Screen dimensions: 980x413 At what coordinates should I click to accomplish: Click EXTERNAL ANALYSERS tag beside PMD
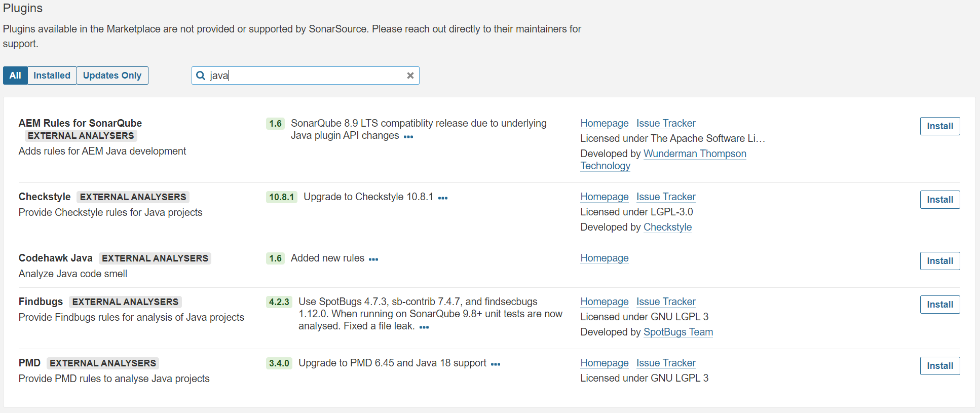tap(103, 363)
